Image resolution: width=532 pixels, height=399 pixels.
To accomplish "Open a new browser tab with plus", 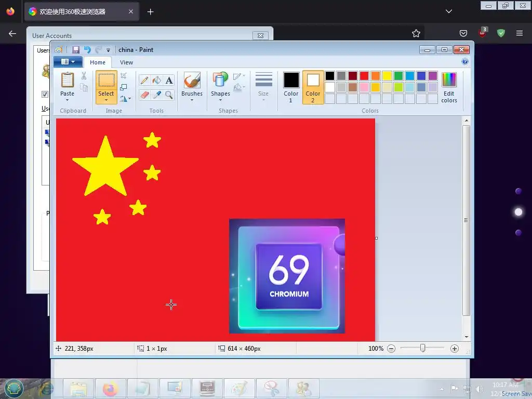I will click(150, 12).
